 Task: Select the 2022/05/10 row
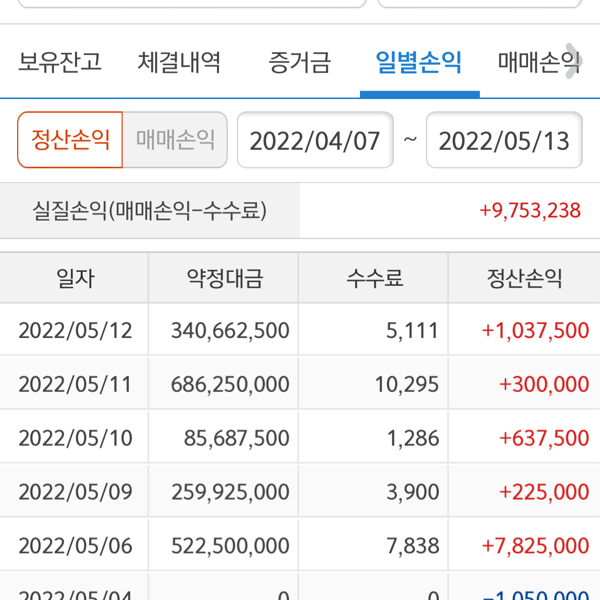(x=75, y=438)
